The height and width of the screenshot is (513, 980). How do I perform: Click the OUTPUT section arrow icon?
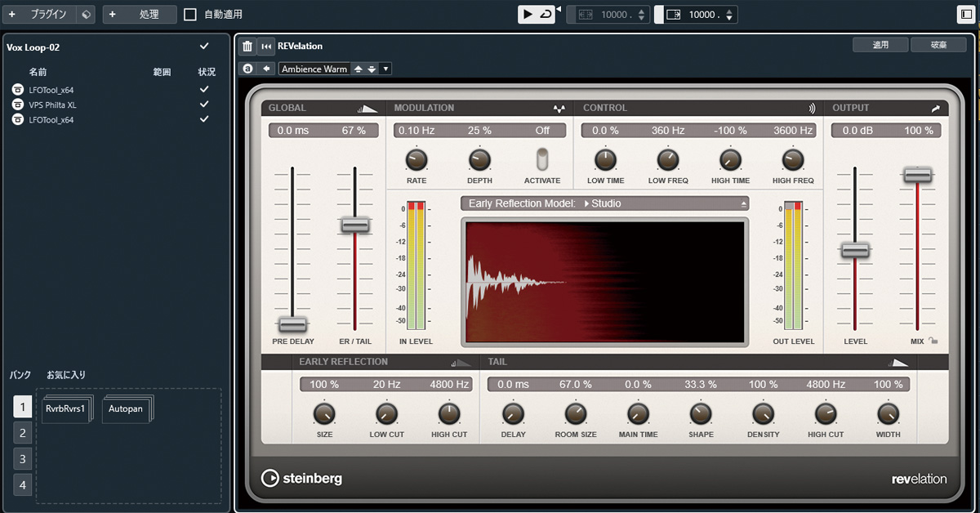click(x=935, y=108)
